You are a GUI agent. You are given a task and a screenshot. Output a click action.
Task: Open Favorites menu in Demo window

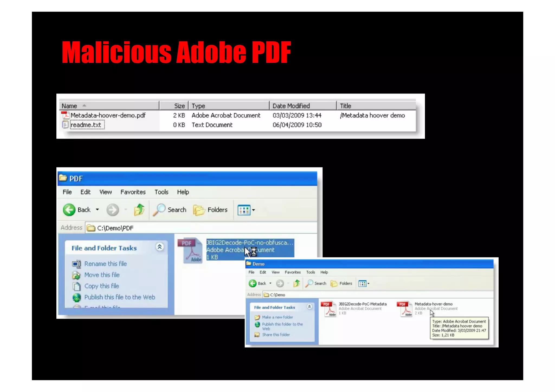293,272
